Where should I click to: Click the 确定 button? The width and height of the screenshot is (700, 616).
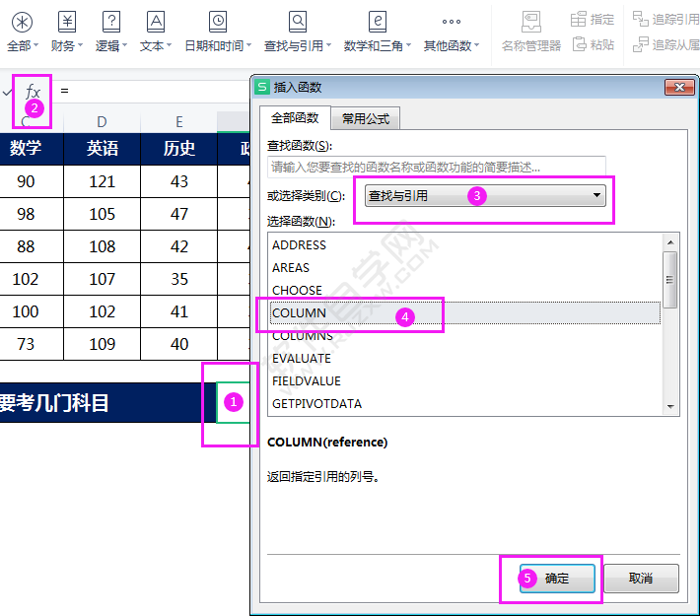tap(557, 579)
